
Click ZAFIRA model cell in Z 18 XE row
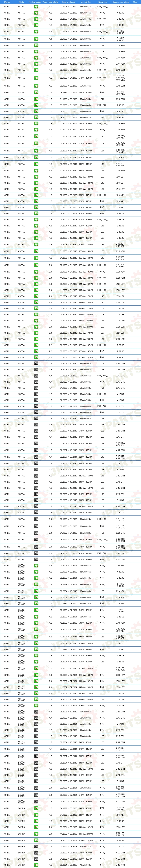[x=21, y=821]
